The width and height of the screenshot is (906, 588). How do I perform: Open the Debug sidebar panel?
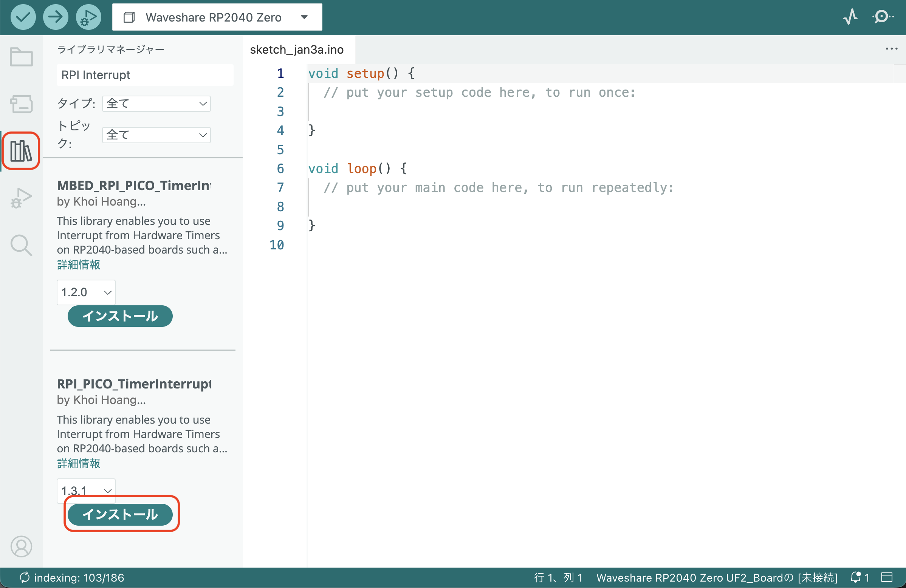pyautogui.click(x=21, y=198)
